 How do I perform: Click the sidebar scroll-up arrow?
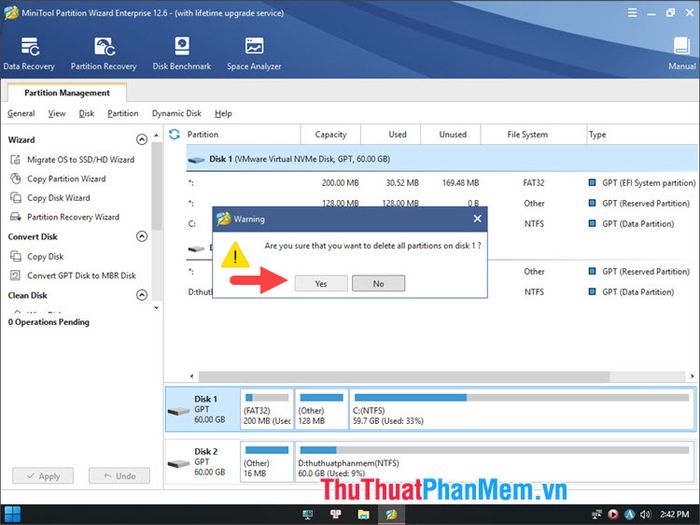pos(156,135)
